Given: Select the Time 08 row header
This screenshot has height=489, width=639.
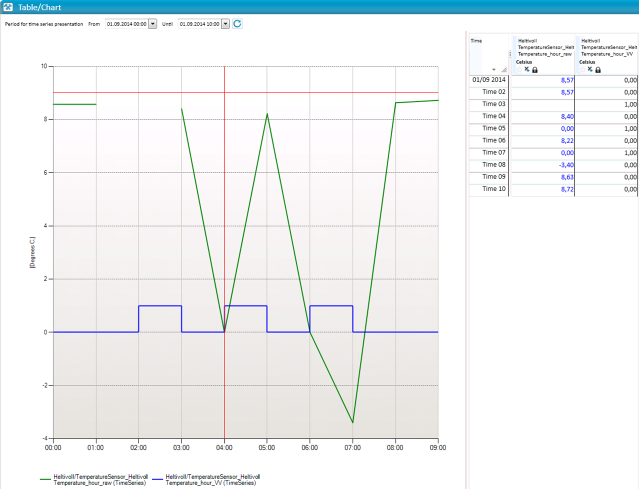Looking at the screenshot, I should 489,166.
